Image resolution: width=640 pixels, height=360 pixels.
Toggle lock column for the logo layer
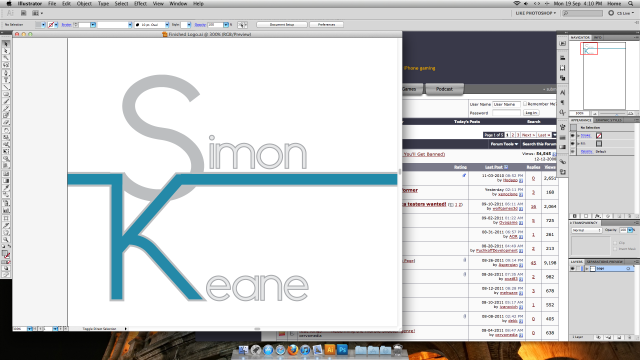579,269
